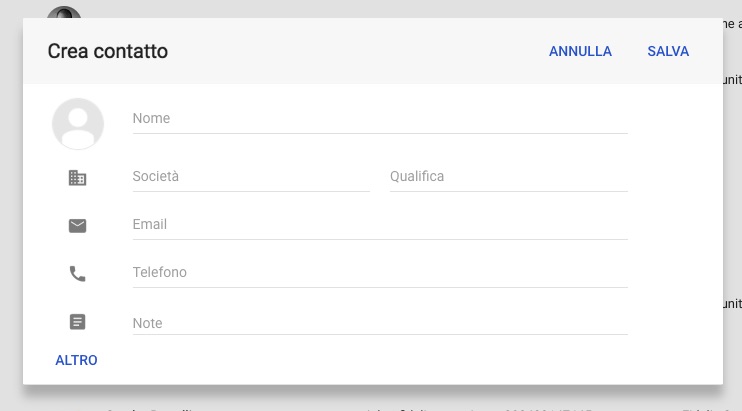Expand more fields with ALTRO
The image size is (742, 411).
[x=76, y=360]
